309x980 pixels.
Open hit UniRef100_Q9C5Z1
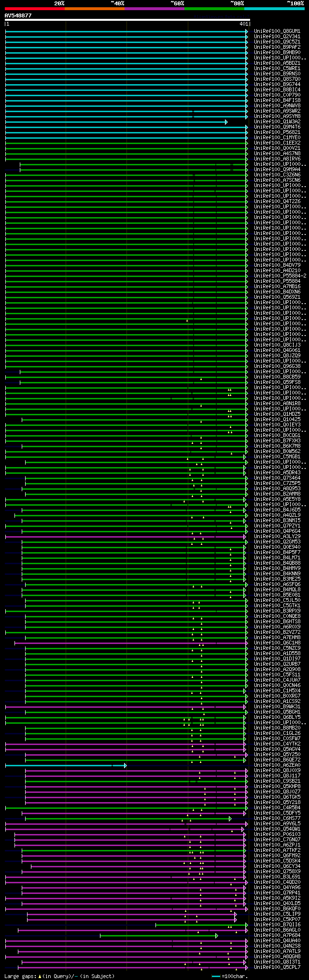[277, 42]
